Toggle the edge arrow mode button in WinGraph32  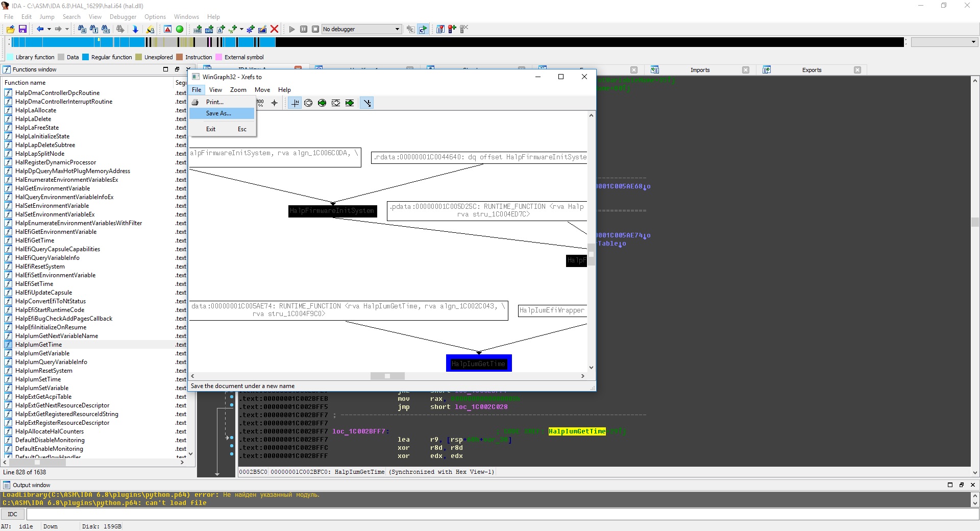pos(367,103)
